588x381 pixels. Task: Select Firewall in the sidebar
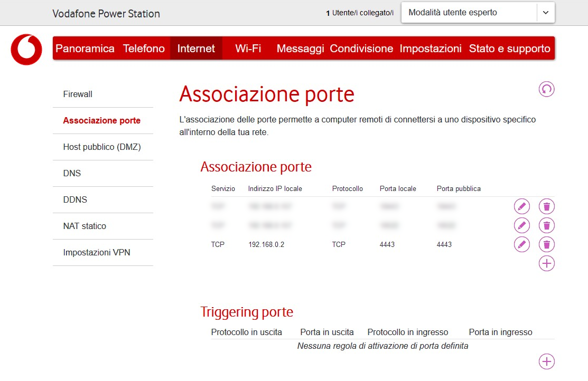[x=77, y=94]
